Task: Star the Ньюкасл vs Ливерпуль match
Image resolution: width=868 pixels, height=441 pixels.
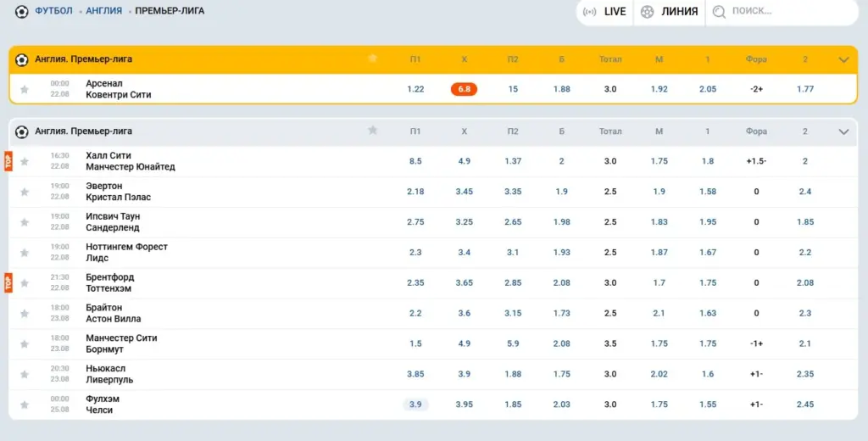Action: pos(25,375)
